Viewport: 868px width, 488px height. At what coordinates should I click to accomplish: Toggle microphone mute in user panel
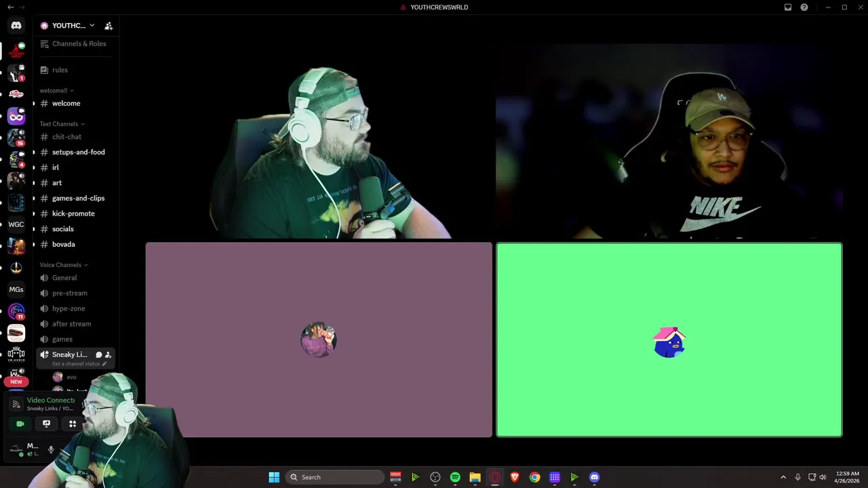(51, 449)
